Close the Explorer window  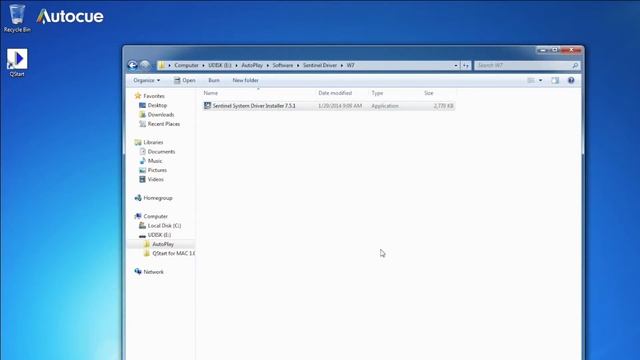click(571, 50)
